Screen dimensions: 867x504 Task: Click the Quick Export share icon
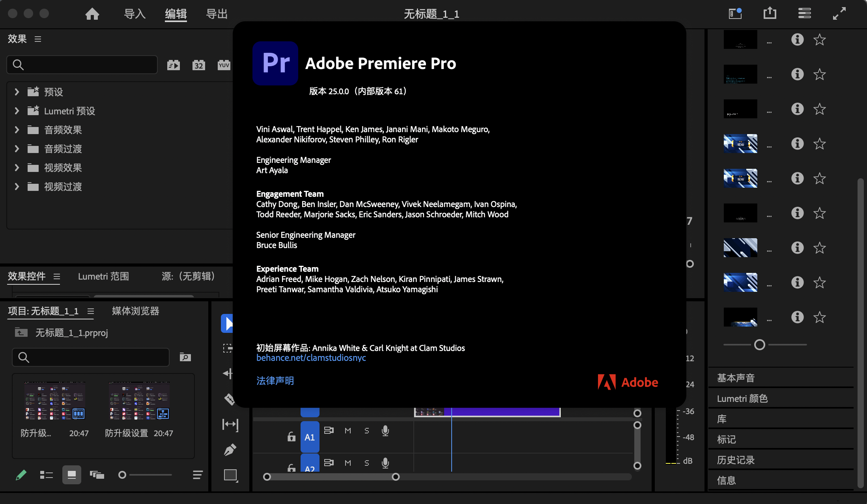(x=770, y=13)
